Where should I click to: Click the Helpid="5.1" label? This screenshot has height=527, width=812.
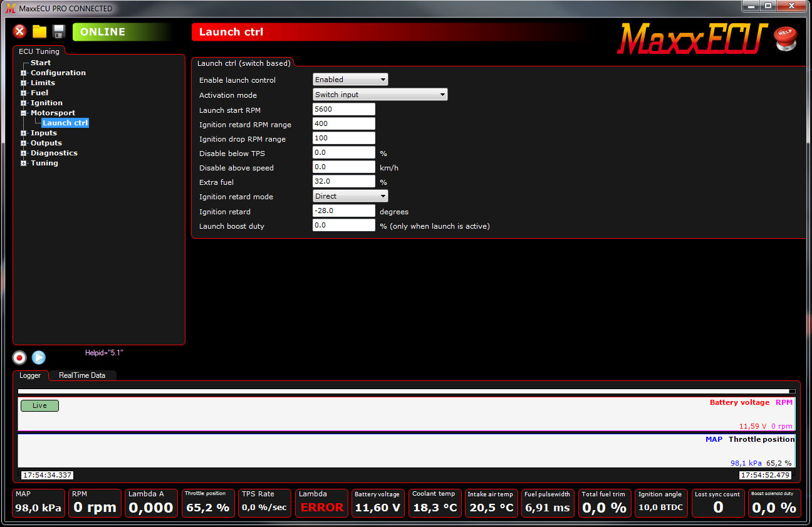coord(104,353)
